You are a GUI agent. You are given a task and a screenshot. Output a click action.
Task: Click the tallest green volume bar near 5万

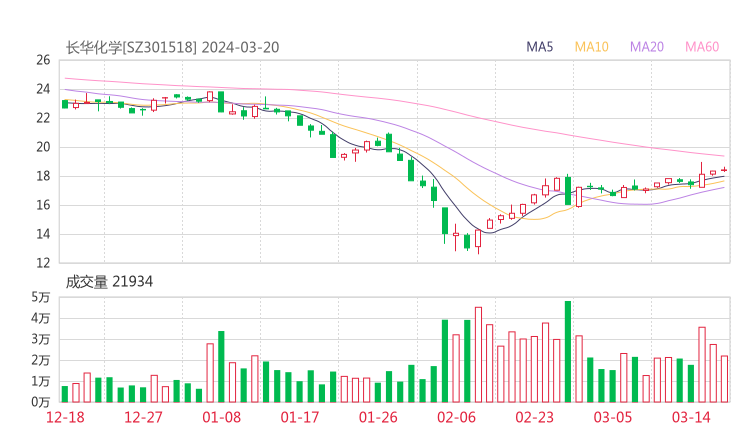(568, 352)
